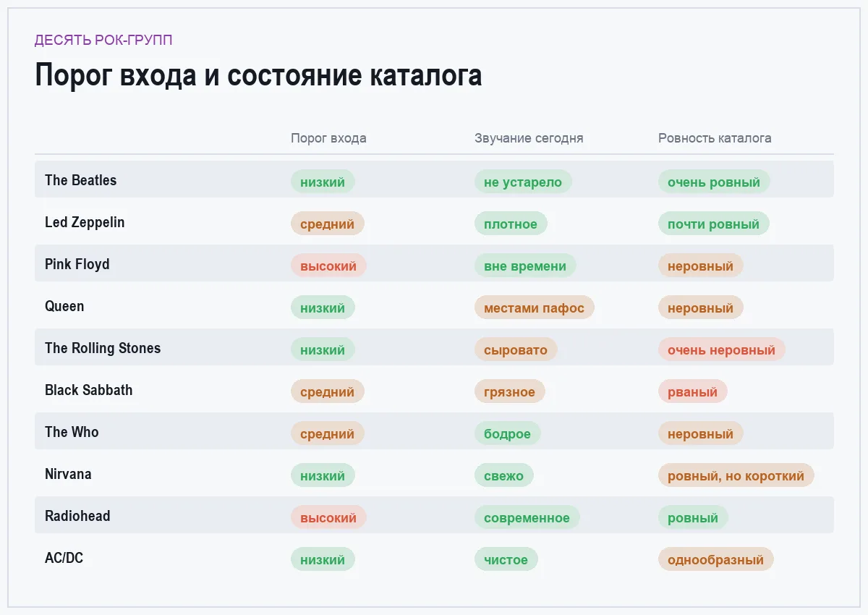Viewport: 868px width, 615px height.
Task: Click the "высокий" badge in Pink Floyd row
Action: 328,266
